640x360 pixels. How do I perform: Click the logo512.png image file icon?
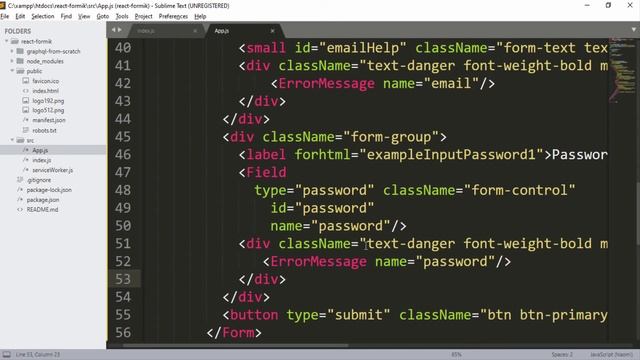tap(26, 110)
